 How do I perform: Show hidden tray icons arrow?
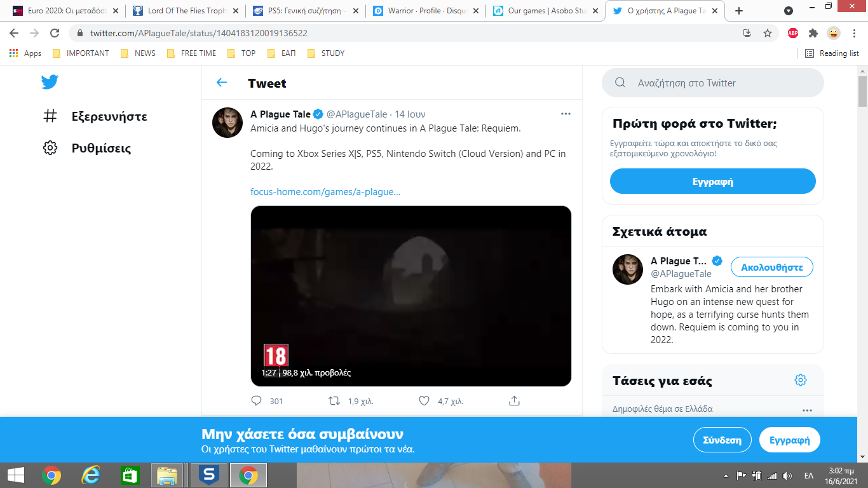click(726, 475)
